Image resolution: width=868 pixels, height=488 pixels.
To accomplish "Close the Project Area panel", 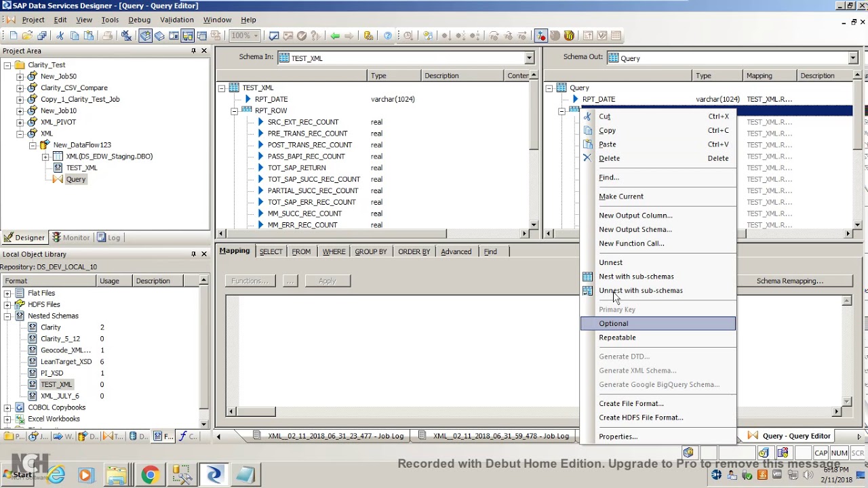I will click(x=204, y=51).
